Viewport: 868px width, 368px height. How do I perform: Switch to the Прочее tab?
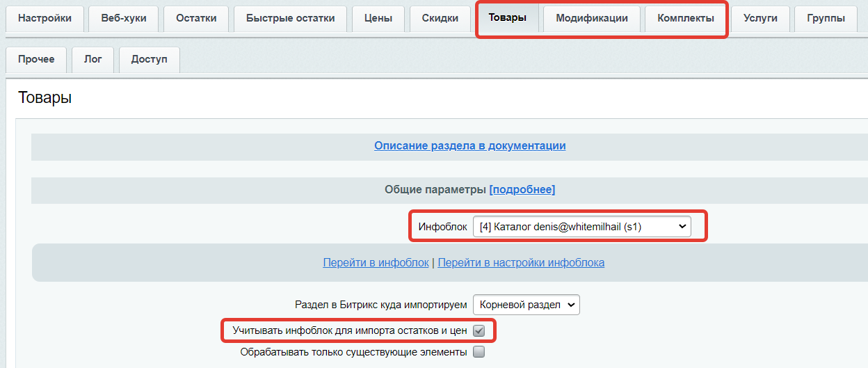pos(36,59)
